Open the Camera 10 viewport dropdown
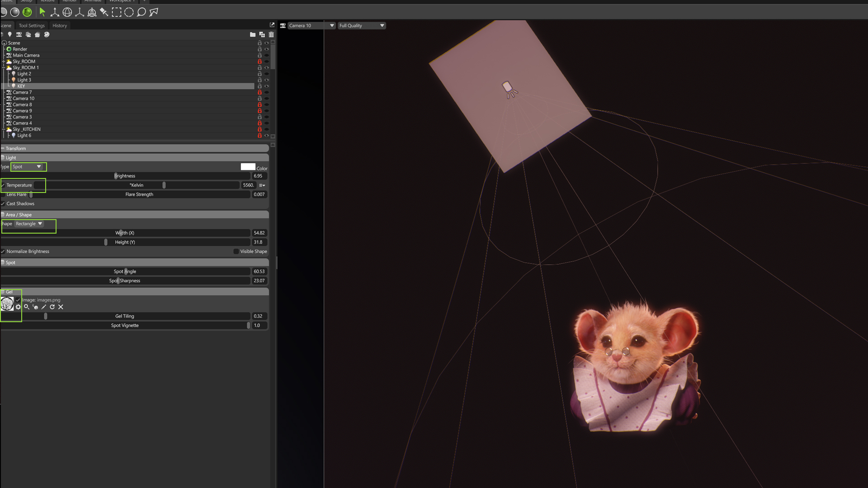 (311, 26)
